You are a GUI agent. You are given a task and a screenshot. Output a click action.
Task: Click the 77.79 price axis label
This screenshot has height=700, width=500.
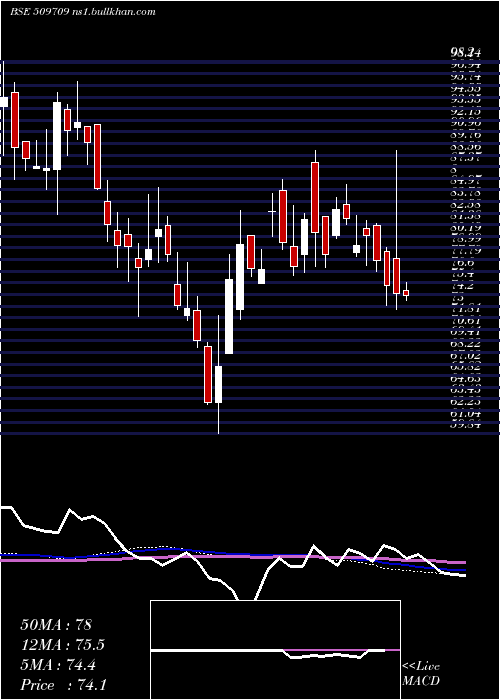tap(465, 252)
